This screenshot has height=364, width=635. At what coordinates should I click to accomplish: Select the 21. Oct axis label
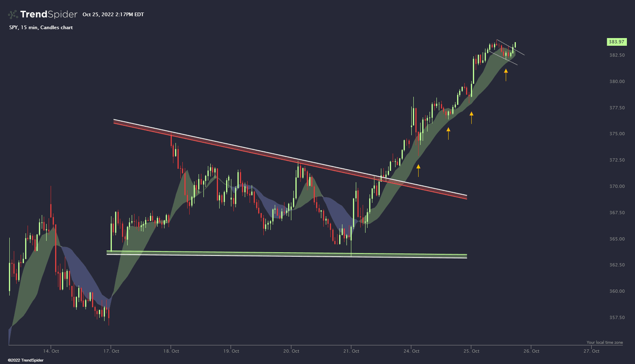(x=351, y=351)
